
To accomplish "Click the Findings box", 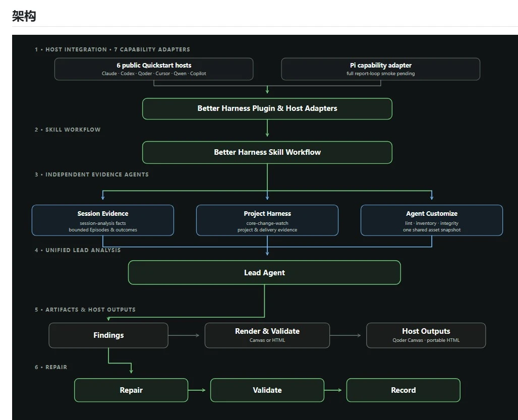I will 108,335.
